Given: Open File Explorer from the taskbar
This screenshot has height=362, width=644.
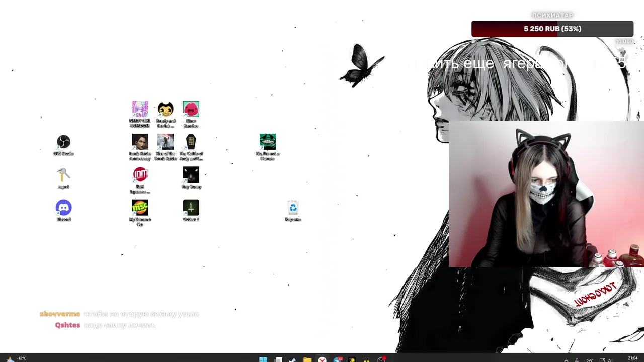Looking at the screenshot, I should [x=307, y=359].
